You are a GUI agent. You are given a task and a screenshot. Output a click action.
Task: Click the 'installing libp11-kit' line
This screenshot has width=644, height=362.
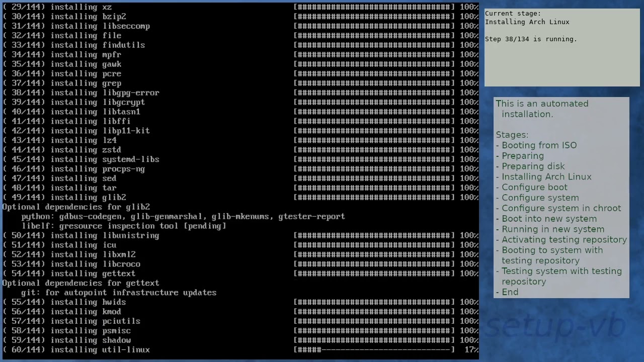(x=240, y=131)
